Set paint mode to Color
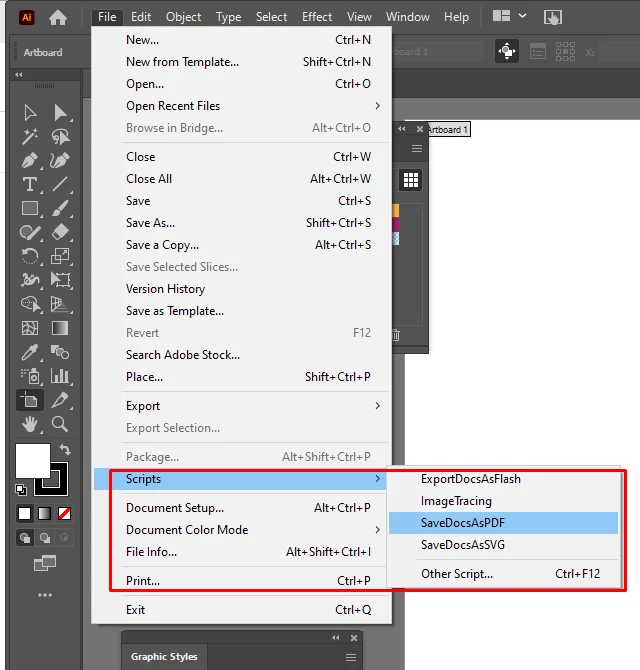Screen dimensions: 640x670 [x=24, y=513]
